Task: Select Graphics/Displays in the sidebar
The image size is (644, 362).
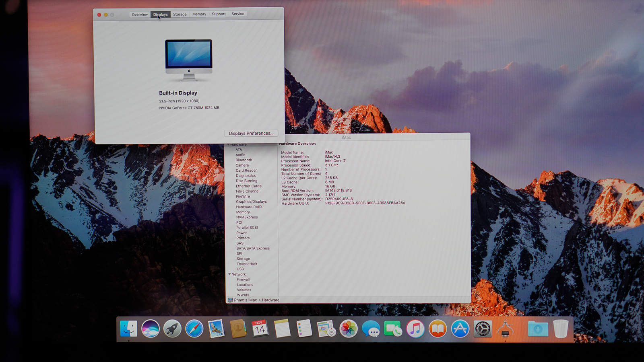Action: click(251, 202)
